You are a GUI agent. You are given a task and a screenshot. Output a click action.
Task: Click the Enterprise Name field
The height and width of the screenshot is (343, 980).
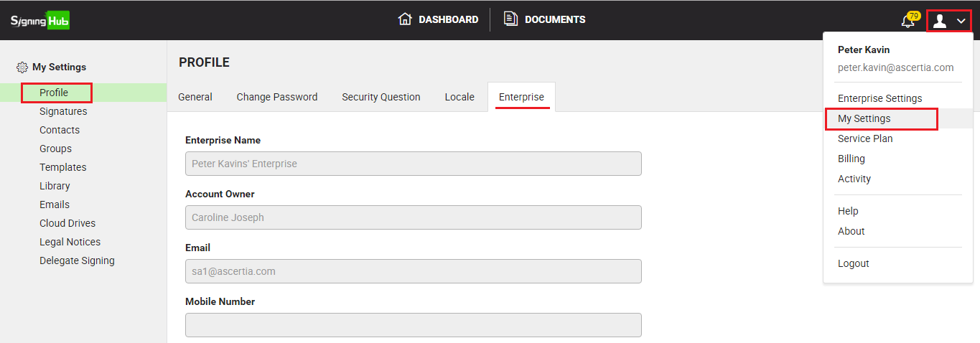coord(413,164)
